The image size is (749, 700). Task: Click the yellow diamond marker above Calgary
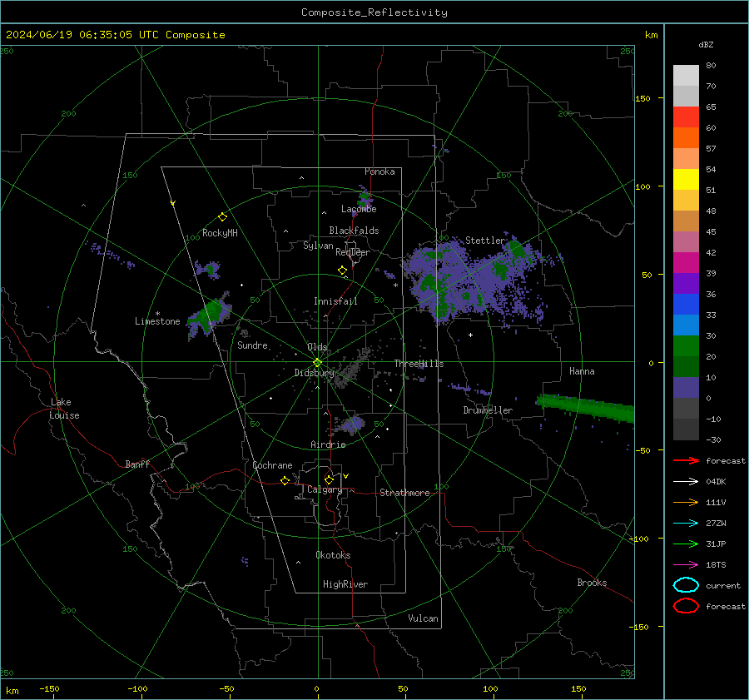329,479
